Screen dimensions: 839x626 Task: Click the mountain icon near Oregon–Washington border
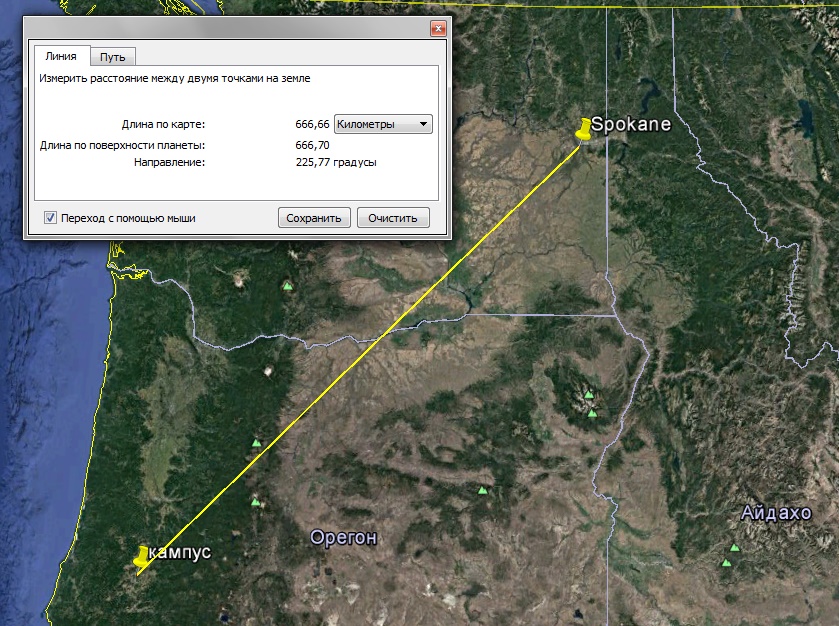click(x=288, y=286)
